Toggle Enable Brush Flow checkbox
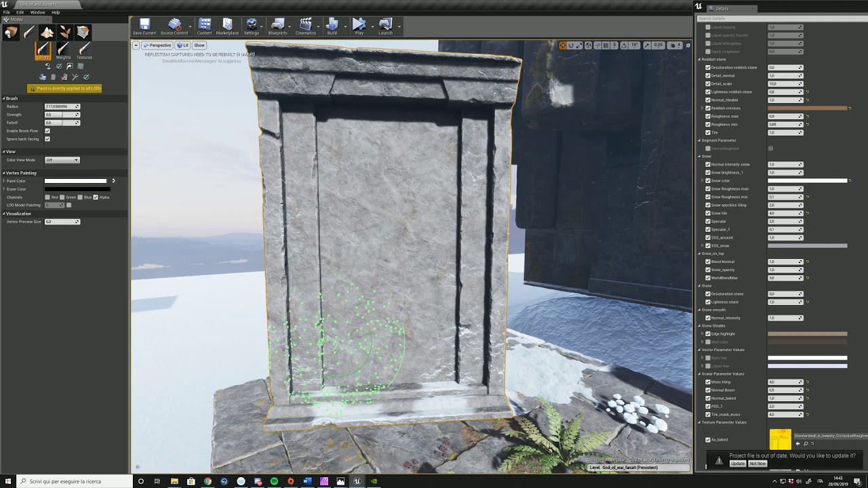The height and width of the screenshot is (488, 868). point(47,131)
